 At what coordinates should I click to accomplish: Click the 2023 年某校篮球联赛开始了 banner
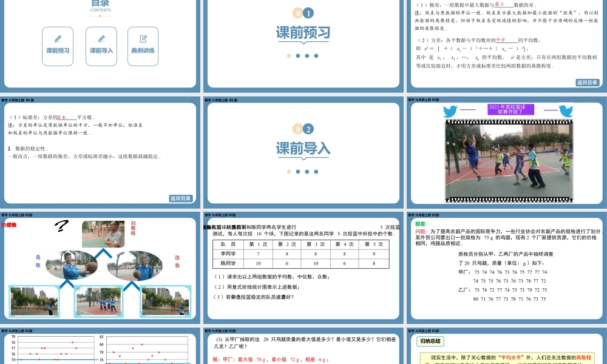click(x=510, y=109)
